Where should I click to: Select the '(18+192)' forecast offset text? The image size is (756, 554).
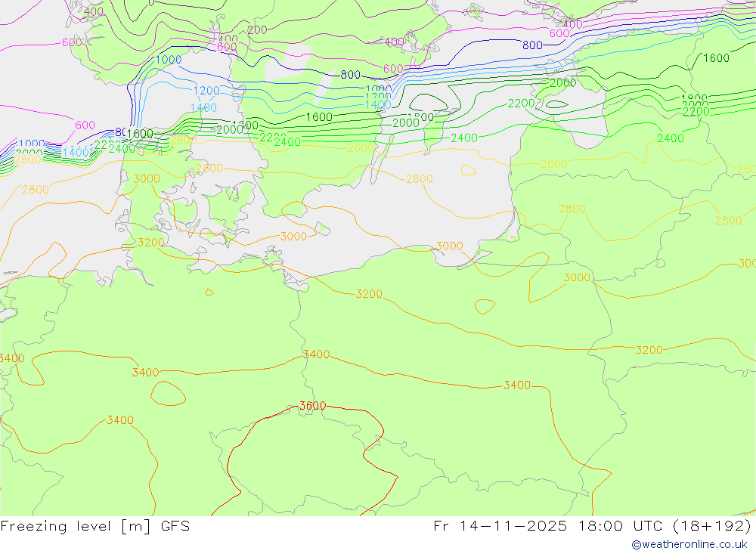[712, 525]
